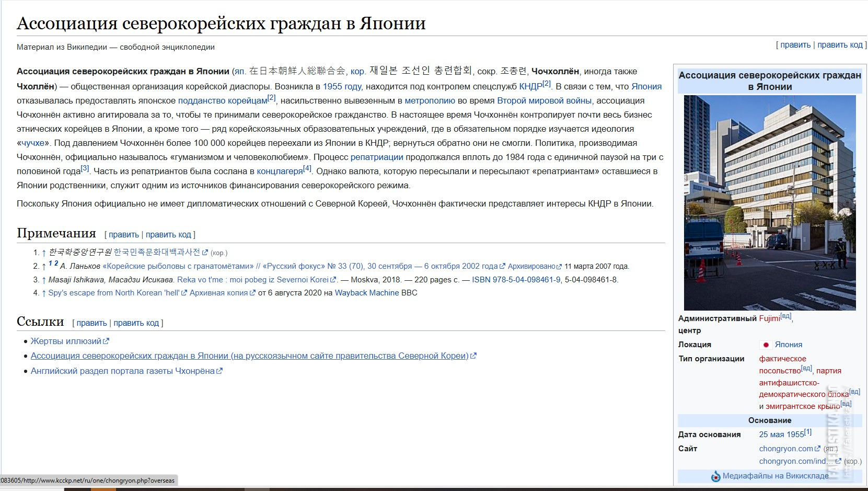Open the '한국민족문화대백과사전' reference link
The height and width of the screenshot is (491, 868).
point(160,252)
